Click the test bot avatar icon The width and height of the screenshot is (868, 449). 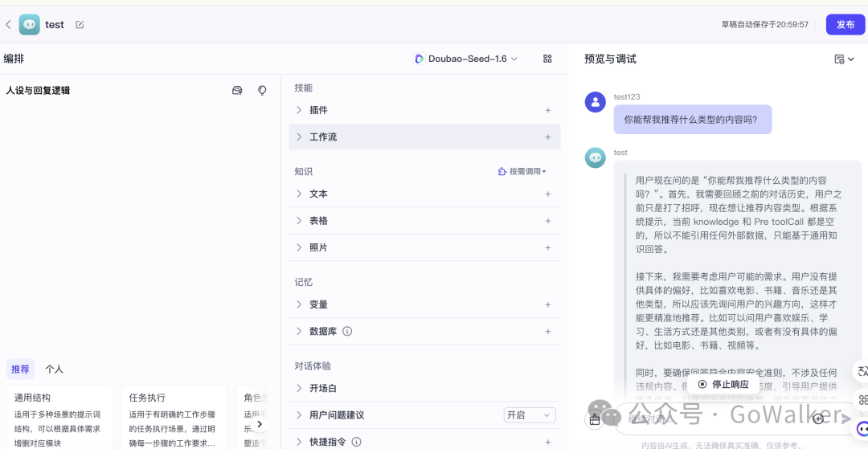(30, 24)
